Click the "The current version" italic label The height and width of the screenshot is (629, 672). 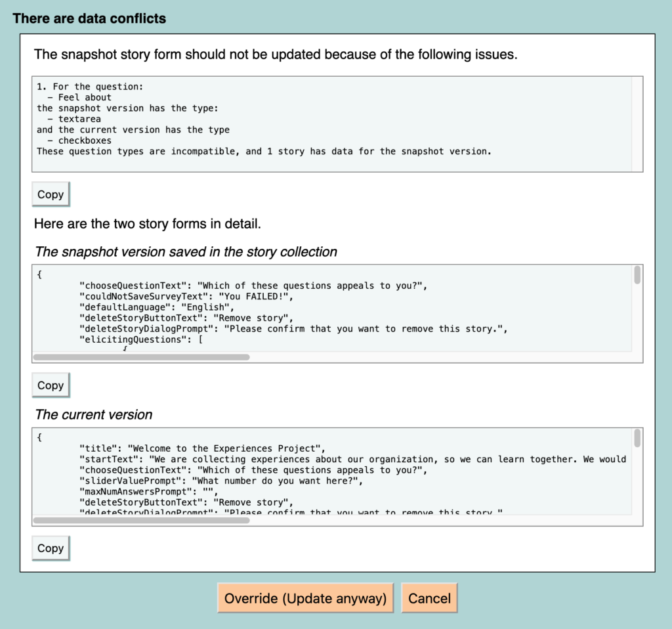click(x=93, y=414)
